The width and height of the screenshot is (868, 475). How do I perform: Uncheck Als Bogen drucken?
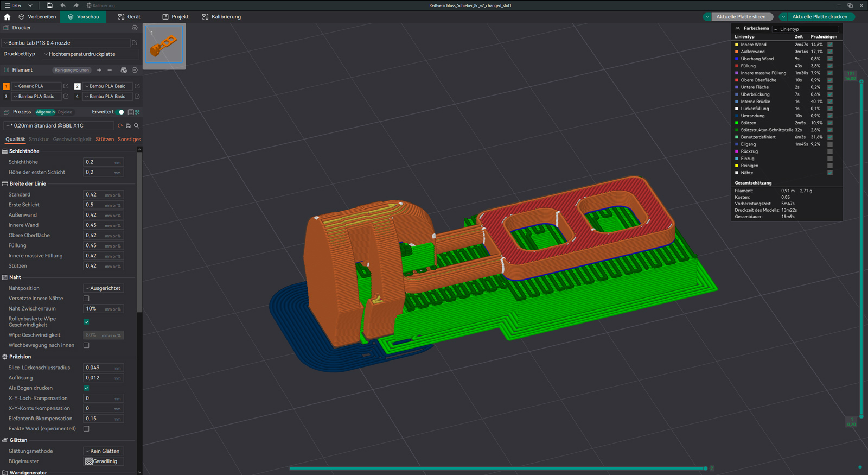coord(86,388)
